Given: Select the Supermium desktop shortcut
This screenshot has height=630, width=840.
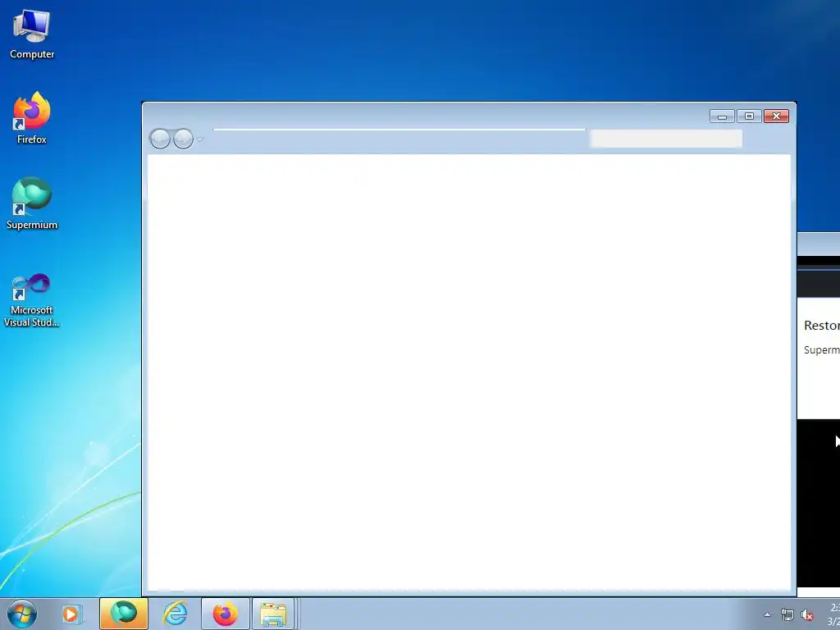Looking at the screenshot, I should pyautogui.click(x=32, y=203).
